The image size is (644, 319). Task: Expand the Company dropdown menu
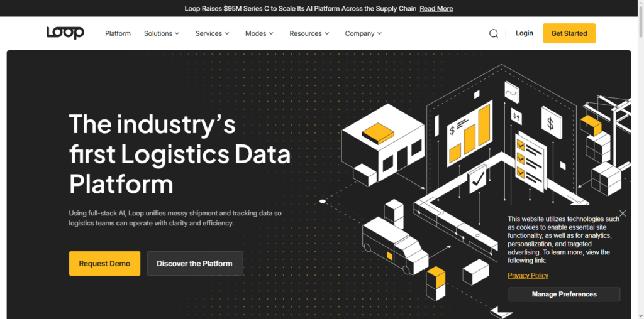pos(363,34)
